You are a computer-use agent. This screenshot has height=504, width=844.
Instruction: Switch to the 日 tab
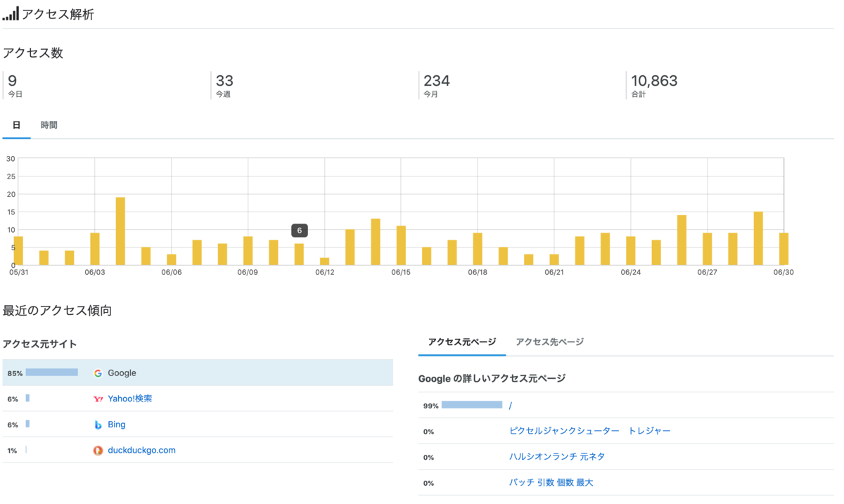pyautogui.click(x=16, y=125)
